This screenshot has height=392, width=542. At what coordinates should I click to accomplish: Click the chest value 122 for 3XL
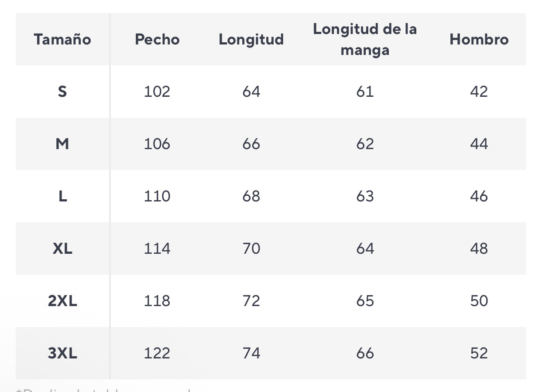pyautogui.click(x=157, y=353)
